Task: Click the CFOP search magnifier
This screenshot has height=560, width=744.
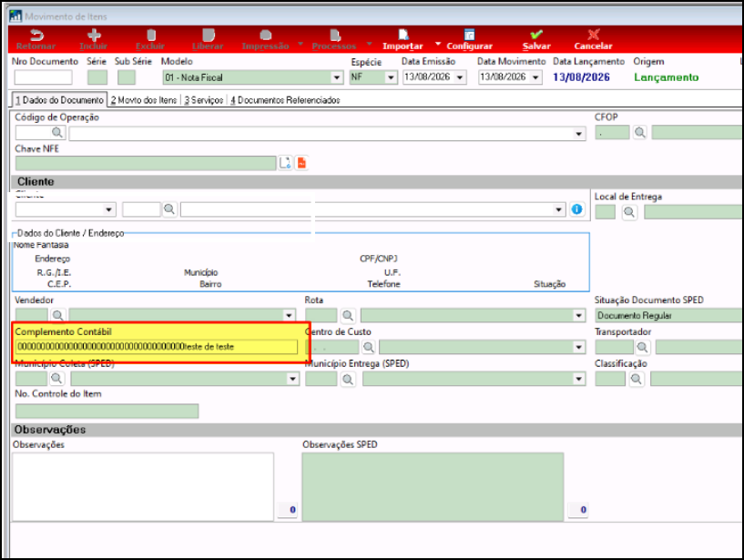Action: coord(639,132)
